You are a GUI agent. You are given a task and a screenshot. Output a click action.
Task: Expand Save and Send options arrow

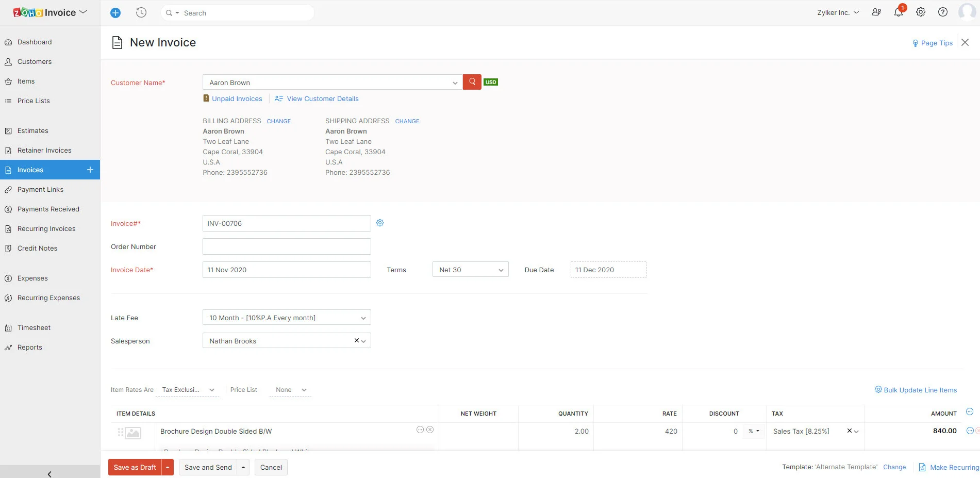[x=243, y=467]
